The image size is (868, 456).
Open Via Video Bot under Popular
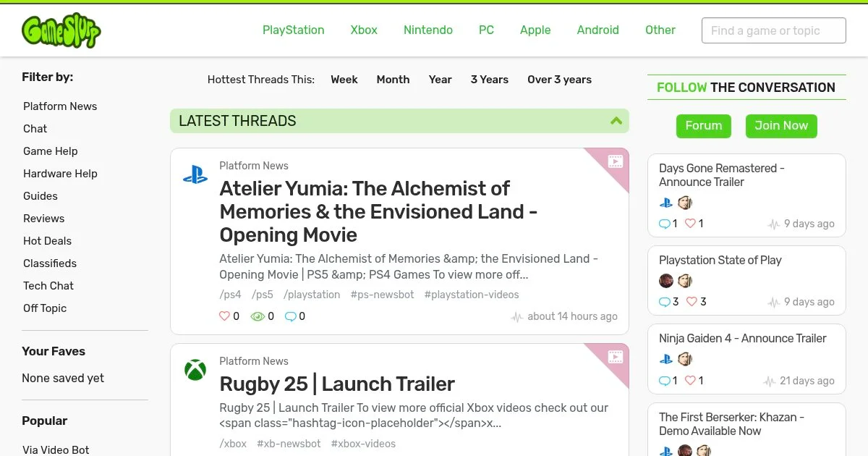[x=56, y=449]
